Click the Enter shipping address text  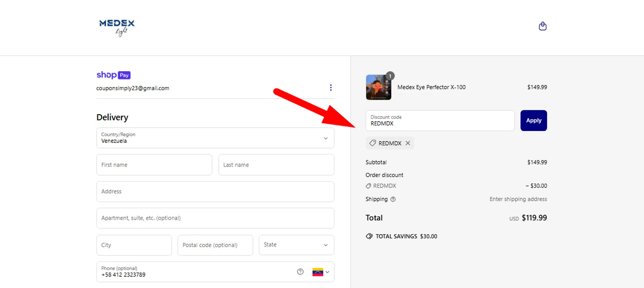tap(518, 199)
